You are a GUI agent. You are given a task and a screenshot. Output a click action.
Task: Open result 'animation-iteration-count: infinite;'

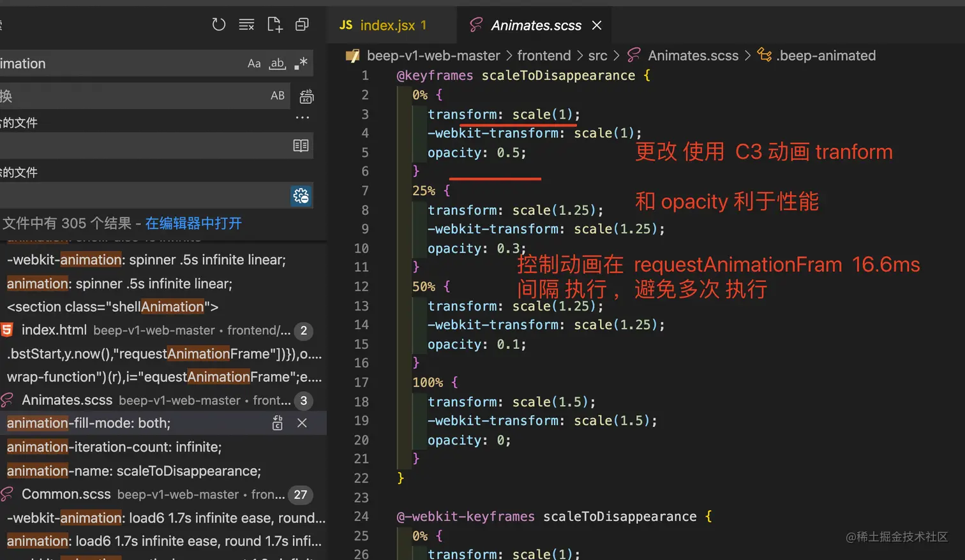tap(114, 447)
